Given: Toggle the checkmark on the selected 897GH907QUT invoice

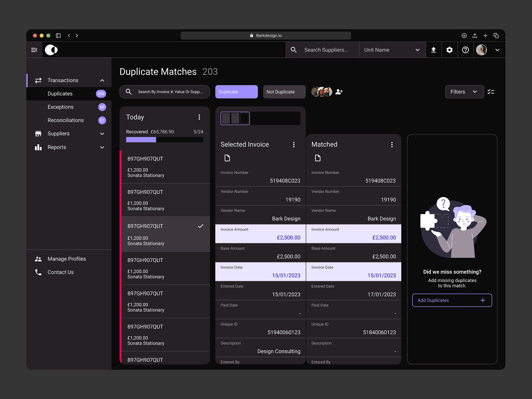Looking at the screenshot, I should (x=200, y=226).
